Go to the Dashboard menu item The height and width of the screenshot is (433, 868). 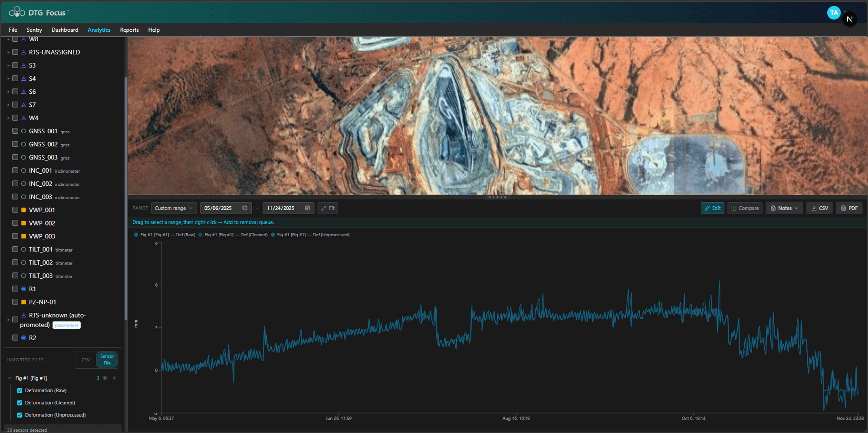point(65,30)
